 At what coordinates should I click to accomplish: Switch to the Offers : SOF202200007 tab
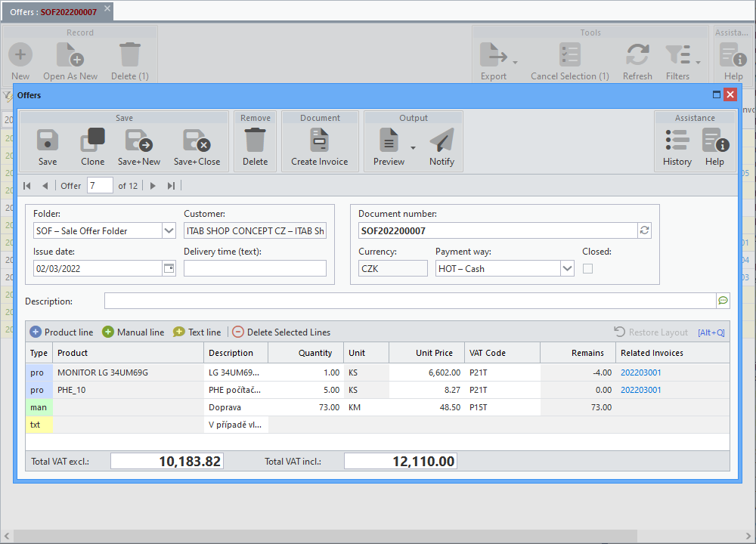(53, 12)
